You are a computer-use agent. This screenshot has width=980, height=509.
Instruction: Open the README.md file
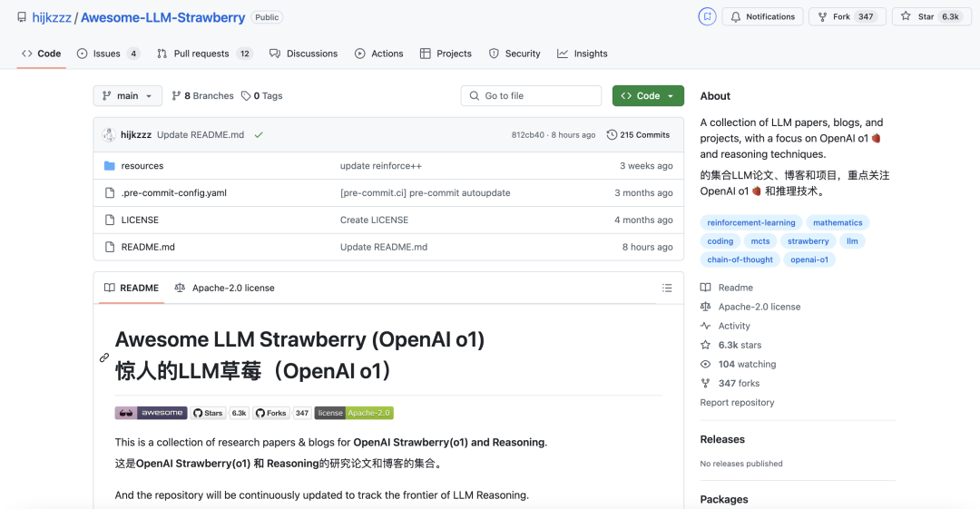coord(148,247)
